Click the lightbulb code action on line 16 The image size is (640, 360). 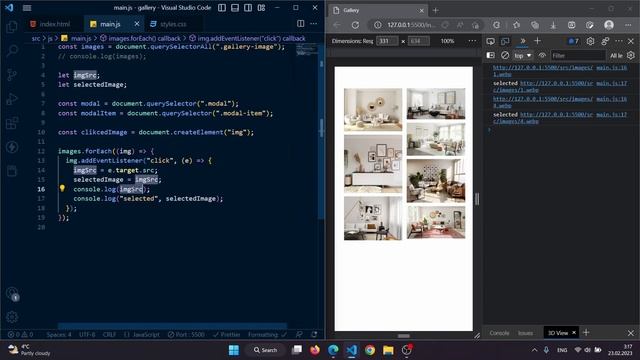(x=62, y=188)
